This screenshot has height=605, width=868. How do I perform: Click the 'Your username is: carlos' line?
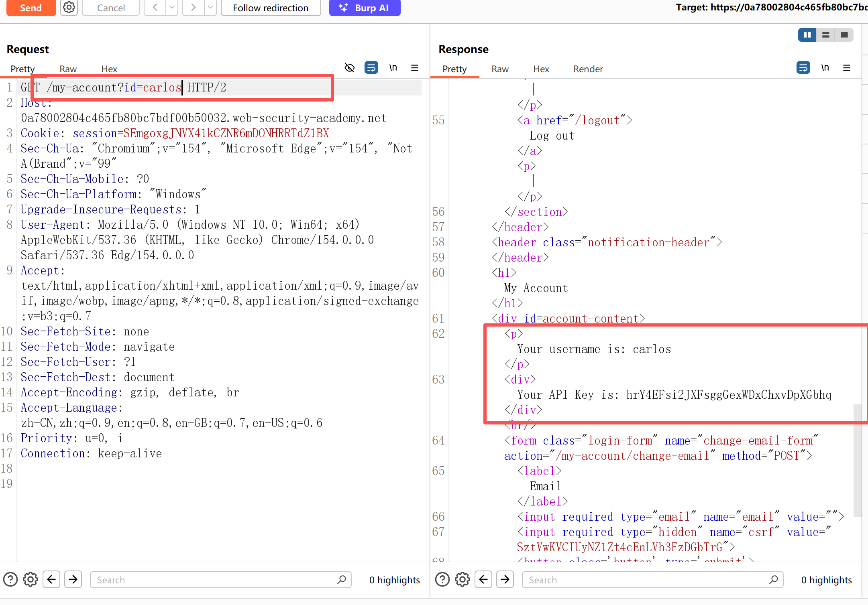pos(594,349)
